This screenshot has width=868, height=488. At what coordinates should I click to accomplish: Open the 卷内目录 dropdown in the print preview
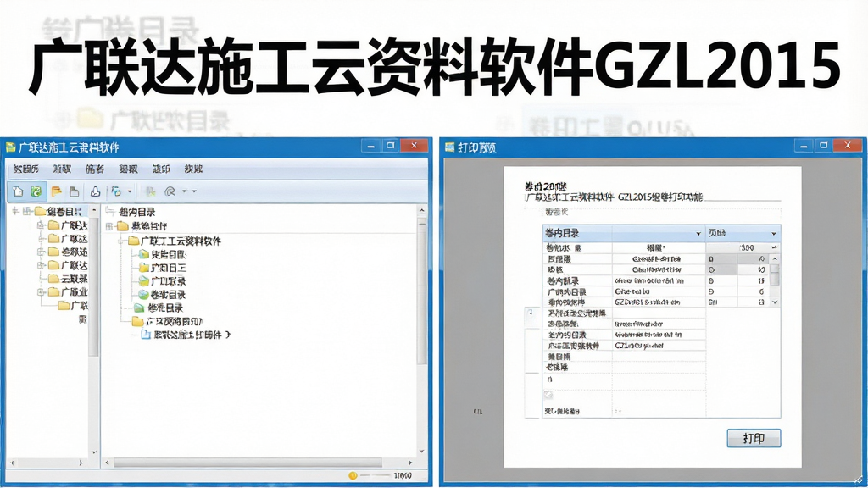[x=698, y=234]
